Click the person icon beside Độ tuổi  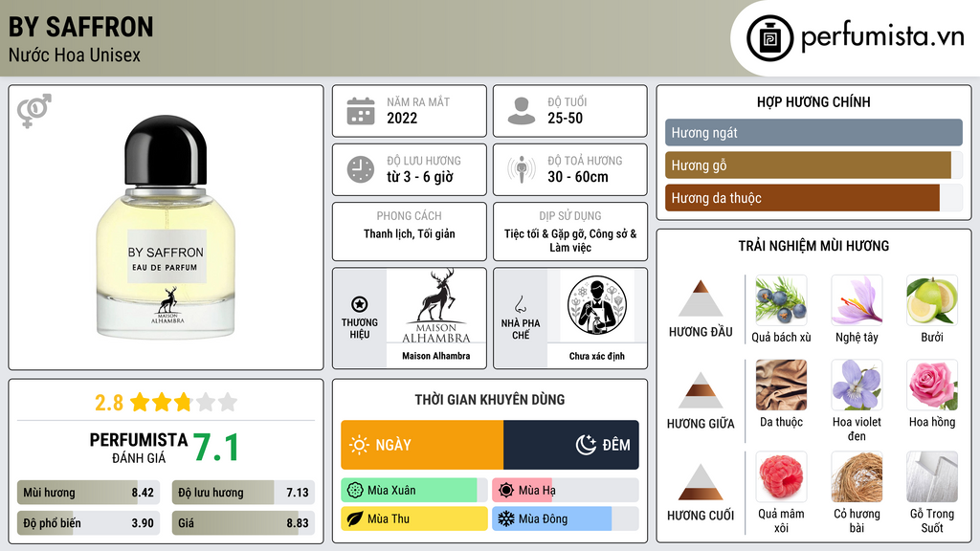[522, 111]
